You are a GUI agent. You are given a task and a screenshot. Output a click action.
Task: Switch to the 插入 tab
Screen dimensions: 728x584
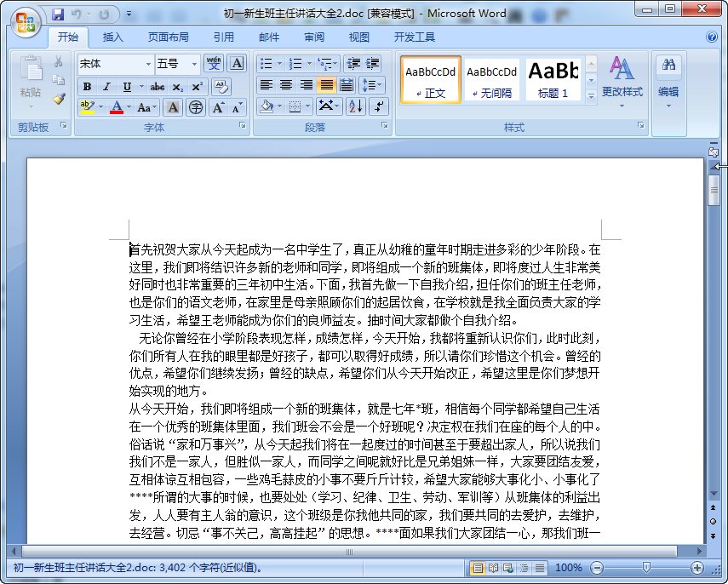point(113,37)
